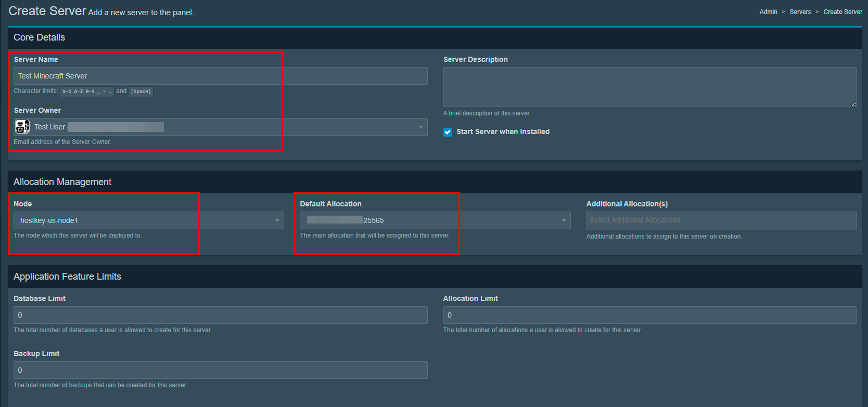The height and width of the screenshot is (407, 868).
Task: Click the textarea resize handle in Server Description
Action: pyautogui.click(x=853, y=104)
